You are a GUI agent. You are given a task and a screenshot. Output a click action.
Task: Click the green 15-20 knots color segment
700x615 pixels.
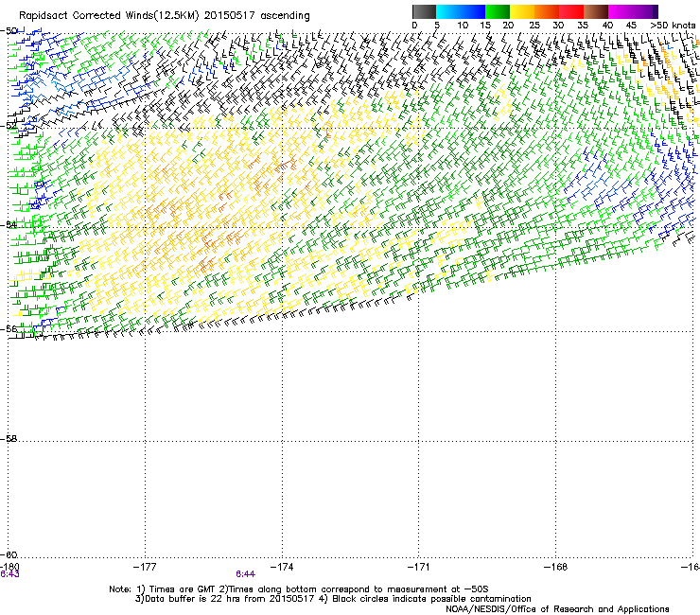(498, 11)
